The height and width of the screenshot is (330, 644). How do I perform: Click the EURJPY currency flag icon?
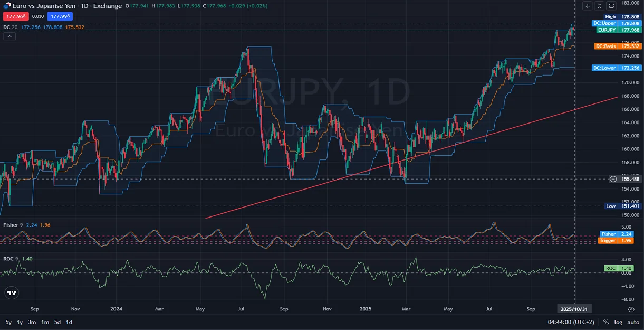pos(6,6)
